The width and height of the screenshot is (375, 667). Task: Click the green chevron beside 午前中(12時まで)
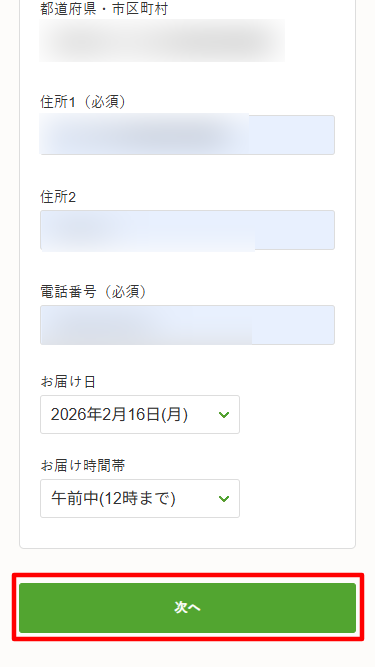point(224,499)
